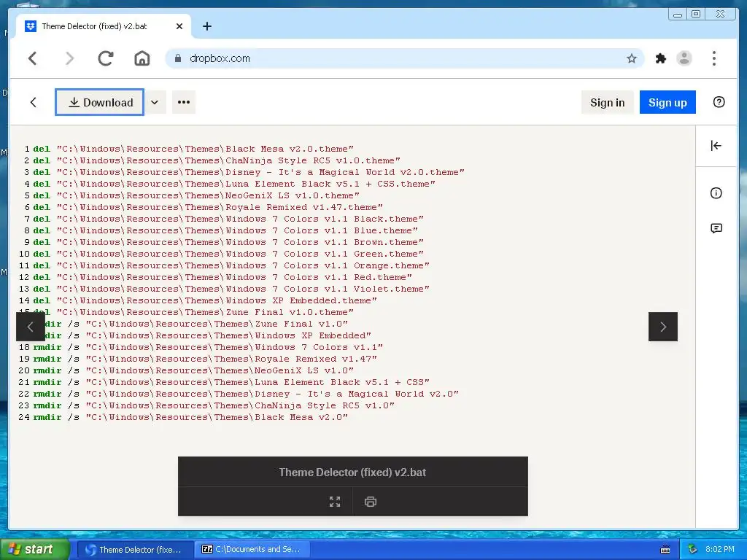Open the comments panel icon
Viewport: 747px width, 560px height.
point(716,228)
